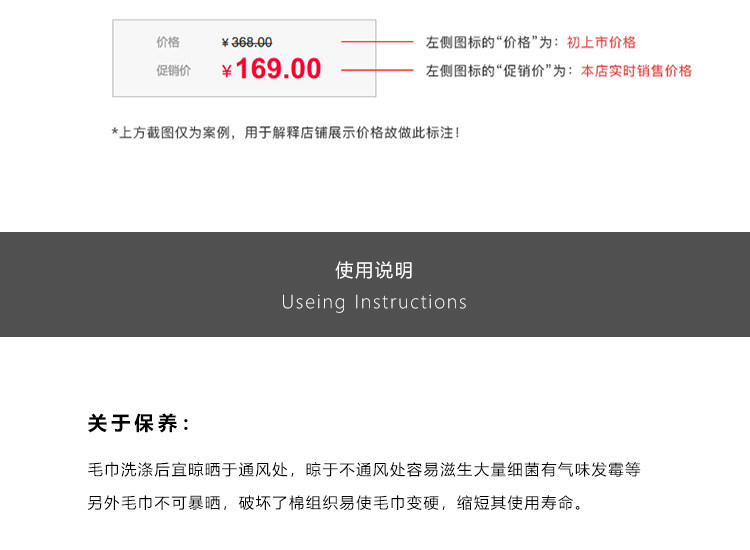The height and width of the screenshot is (550, 750).
Task: Select the red 本店实时销售价格 text
Action: coord(637,71)
